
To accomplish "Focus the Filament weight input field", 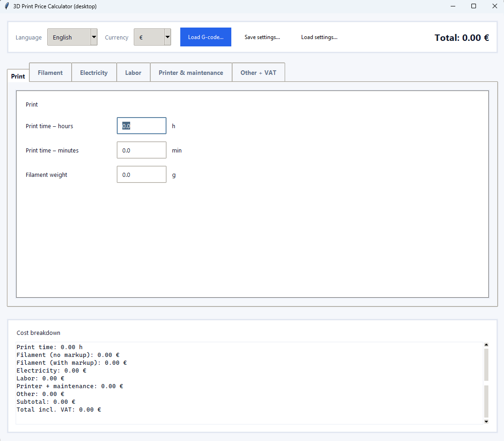I will click(x=142, y=175).
